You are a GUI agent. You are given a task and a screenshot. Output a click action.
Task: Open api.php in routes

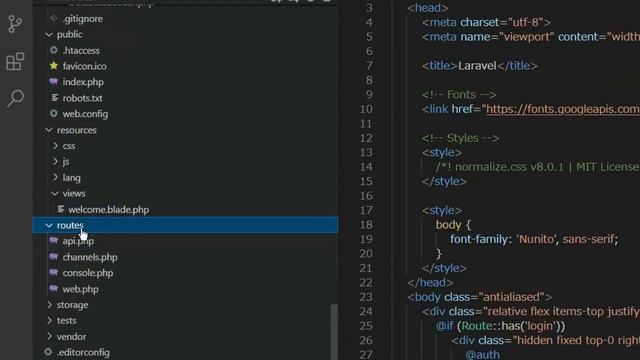tap(78, 241)
